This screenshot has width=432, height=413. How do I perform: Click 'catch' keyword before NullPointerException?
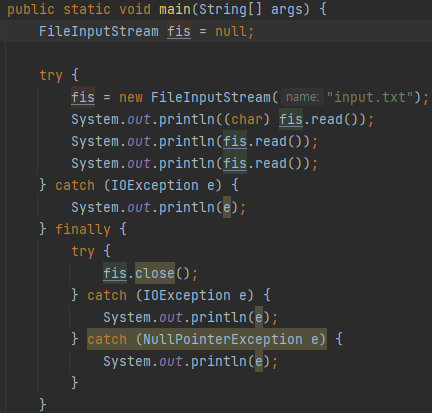click(107, 339)
